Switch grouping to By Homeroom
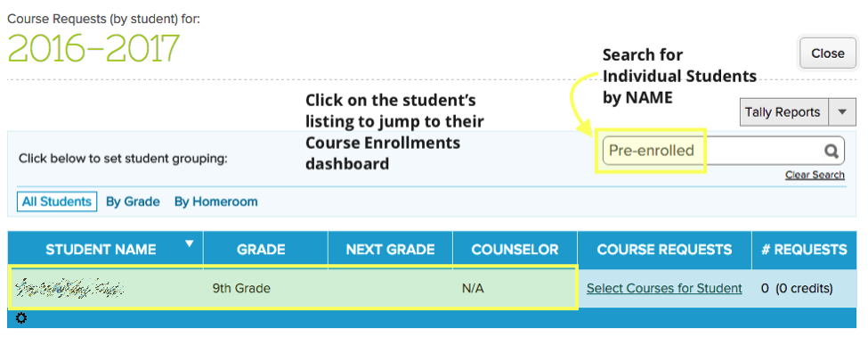The height and width of the screenshot is (337, 868). 216,201
